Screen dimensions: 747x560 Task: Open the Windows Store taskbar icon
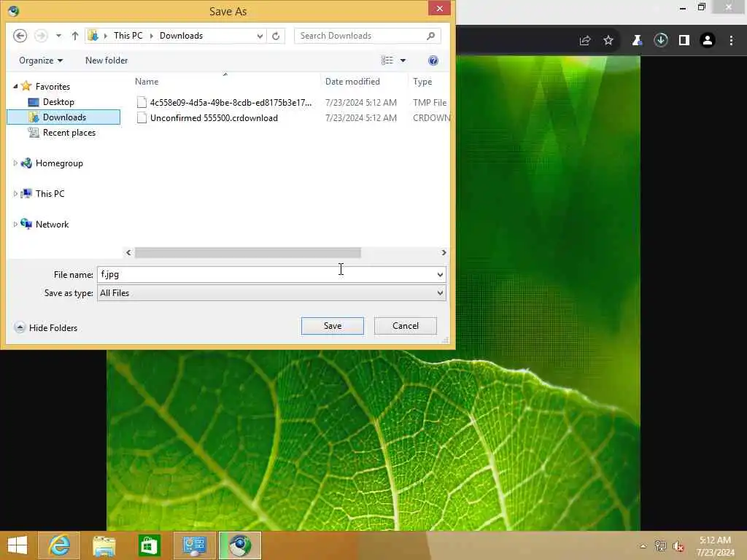[x=149, y=545]
